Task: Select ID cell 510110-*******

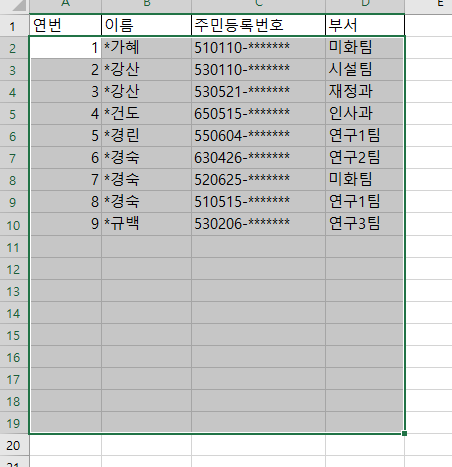Action: pos(259,48)
